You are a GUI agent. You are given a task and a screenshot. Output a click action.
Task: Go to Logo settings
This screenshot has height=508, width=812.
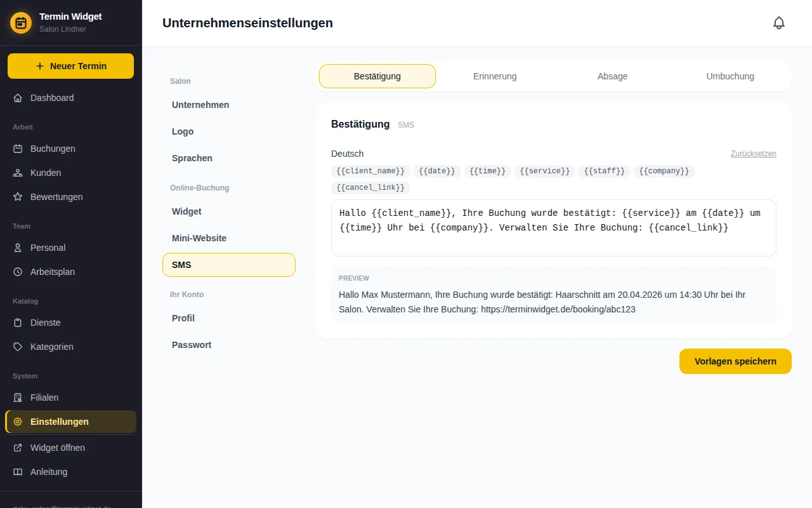229,131
